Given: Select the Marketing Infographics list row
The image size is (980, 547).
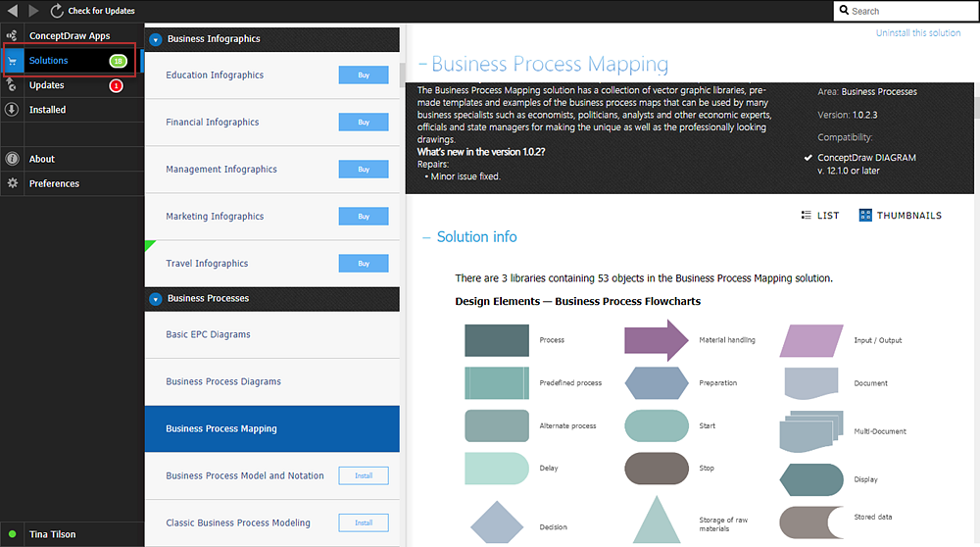Looking at the screenshot, I should click(271, 217).
